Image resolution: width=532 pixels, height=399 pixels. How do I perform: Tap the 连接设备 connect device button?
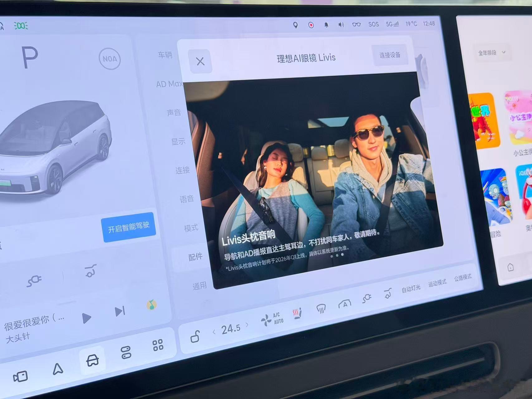click(390, 55)
